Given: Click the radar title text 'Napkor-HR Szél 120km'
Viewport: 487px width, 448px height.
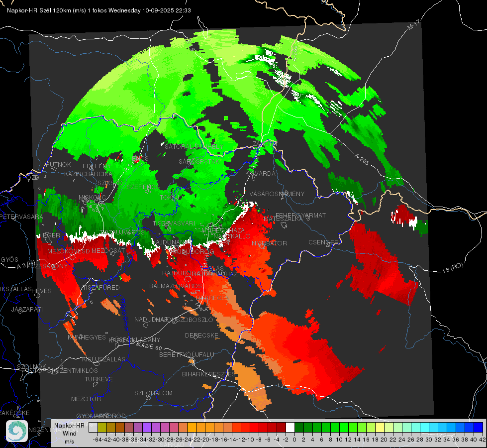Looking at the screenshot, I should pos(39,10).
